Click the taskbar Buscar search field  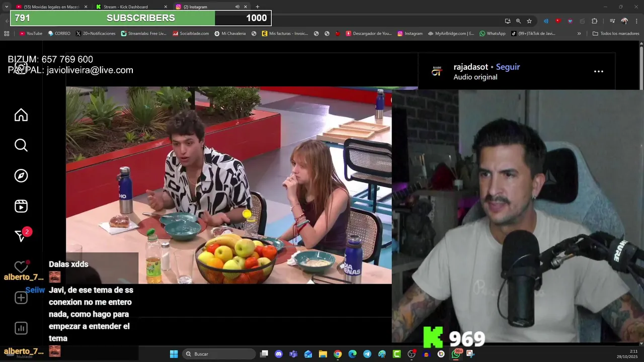[x=218, y=354]
